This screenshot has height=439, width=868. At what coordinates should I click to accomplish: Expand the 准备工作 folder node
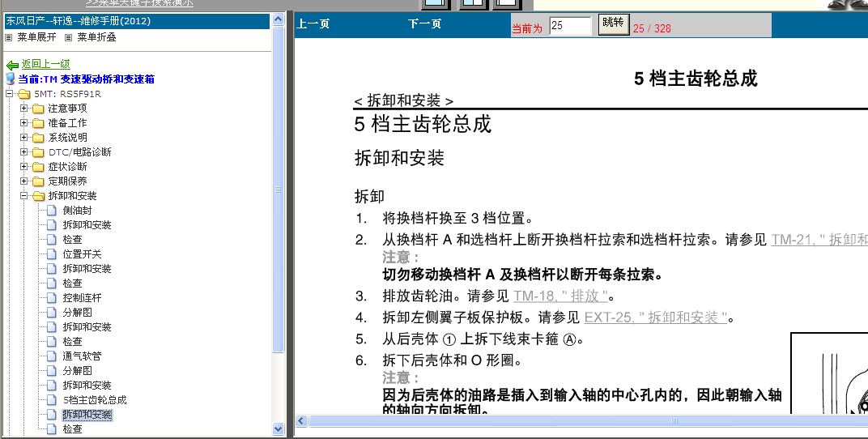23,122
